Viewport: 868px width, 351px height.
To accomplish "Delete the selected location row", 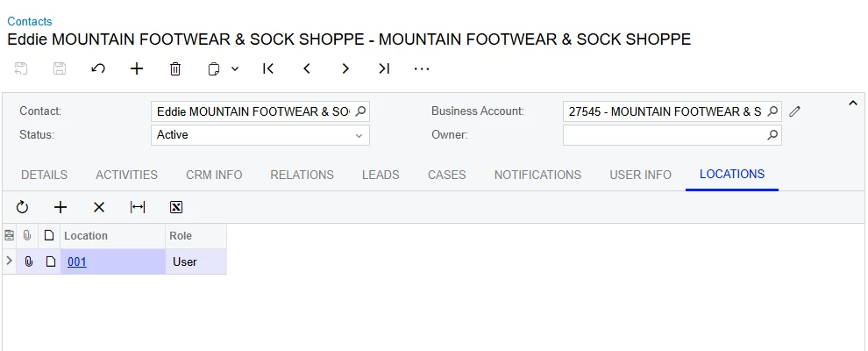I will pyautogui.click(x=99, y=207).
